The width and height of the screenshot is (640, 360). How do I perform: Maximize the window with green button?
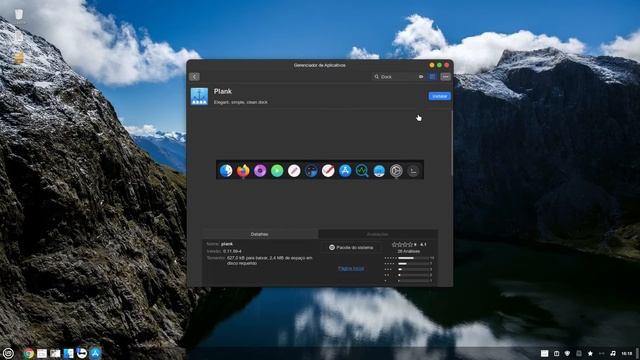click(439, 65)
